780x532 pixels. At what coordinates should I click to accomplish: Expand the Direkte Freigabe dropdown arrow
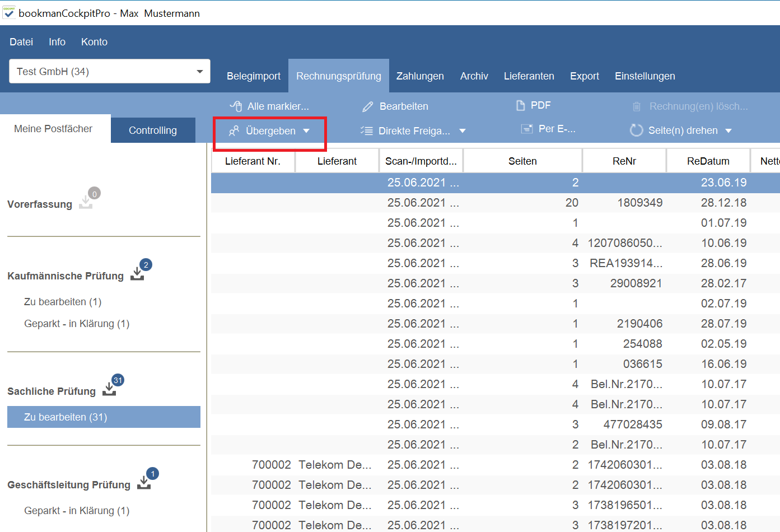click(463, 131)
